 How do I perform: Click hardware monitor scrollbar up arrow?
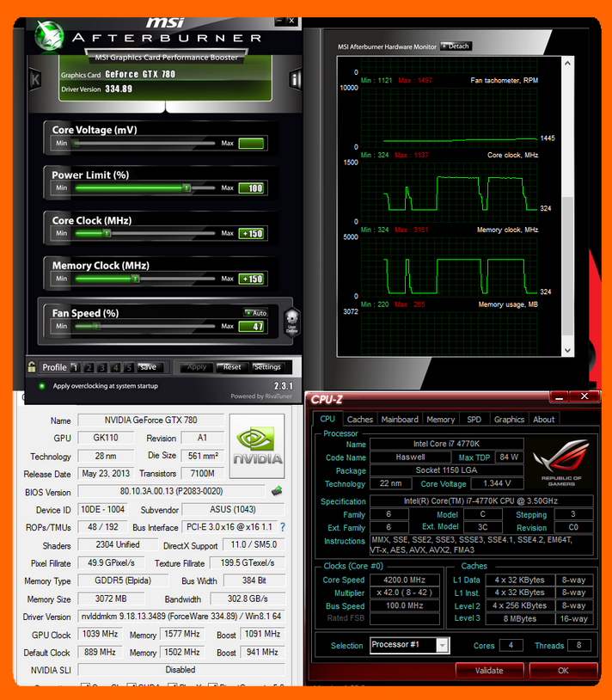(x=567, y=64)
